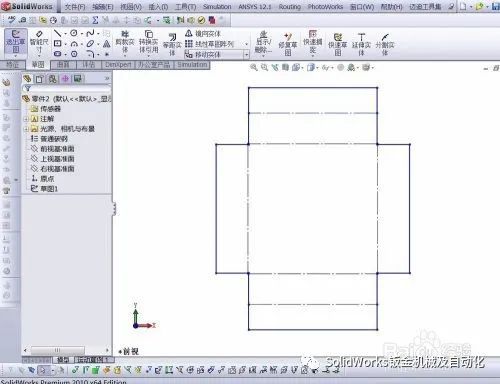This screenshot has height=384, width=500.
Task: Click Rapid Sketch (快速草图)
Action: click(x=338, y=44)
